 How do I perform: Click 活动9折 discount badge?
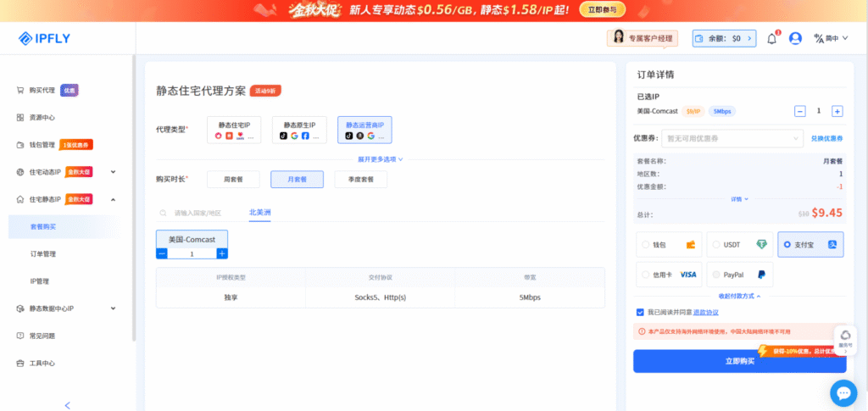point(265,91)
